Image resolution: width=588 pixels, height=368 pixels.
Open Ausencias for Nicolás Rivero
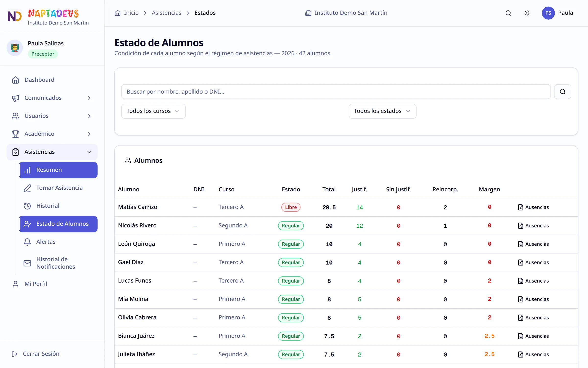[533, 226]
